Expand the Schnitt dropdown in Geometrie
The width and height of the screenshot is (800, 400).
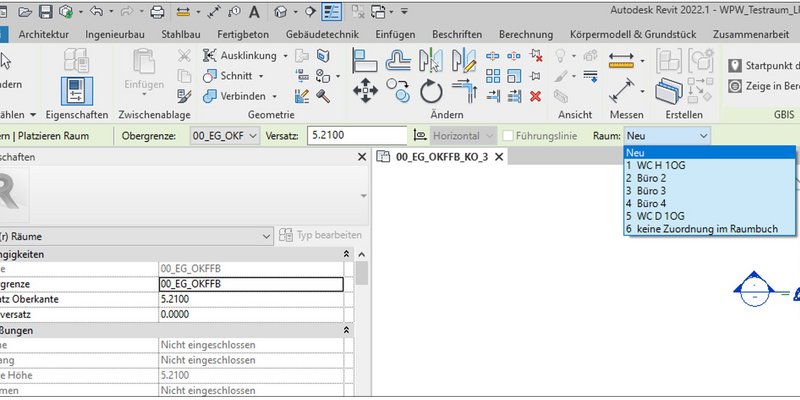tap(261, 76)
